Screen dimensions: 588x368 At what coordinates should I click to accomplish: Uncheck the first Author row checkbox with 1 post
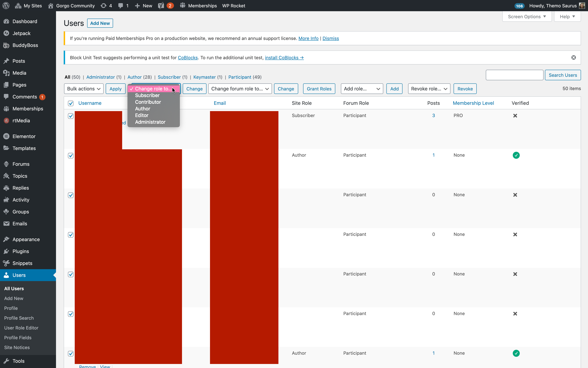71,156
